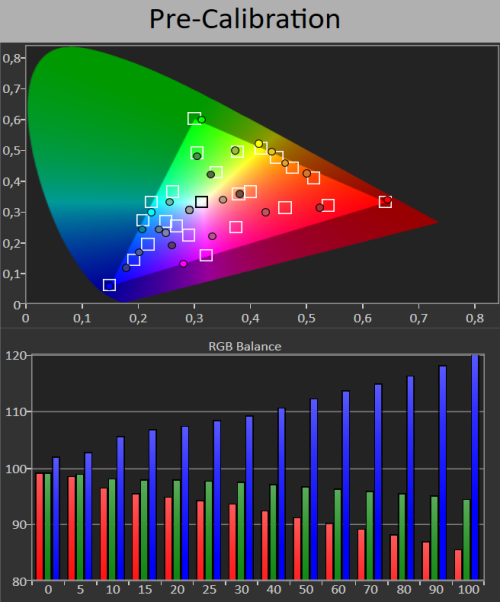Select the green bar at 15 level
The width and height of the screenshot is (500, 602).
[144, 529]
